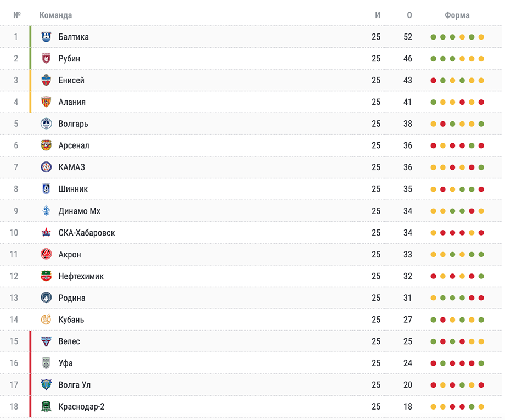
Task: Click Уфа's last green form dot
Action: [481, 363]
